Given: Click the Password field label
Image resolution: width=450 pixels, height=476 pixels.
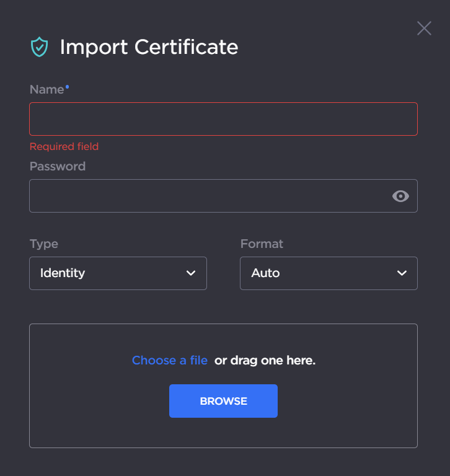Looking at the screenshot, I should (x=57, y=166).
